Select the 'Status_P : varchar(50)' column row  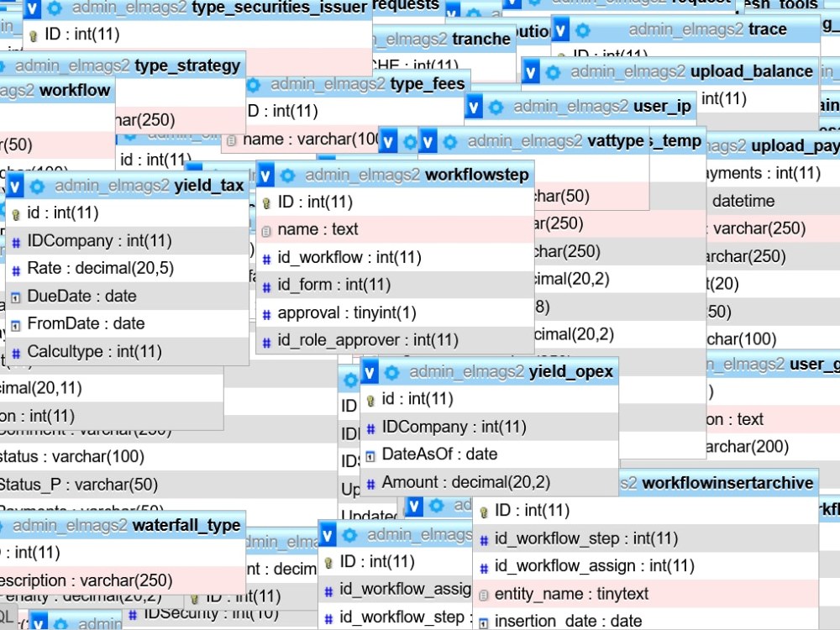coord(168,485)
